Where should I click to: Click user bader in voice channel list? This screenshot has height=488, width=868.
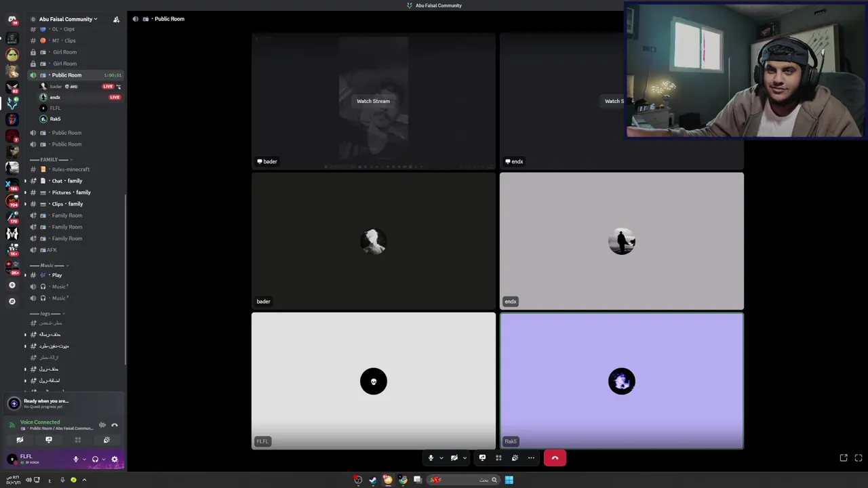80,86
